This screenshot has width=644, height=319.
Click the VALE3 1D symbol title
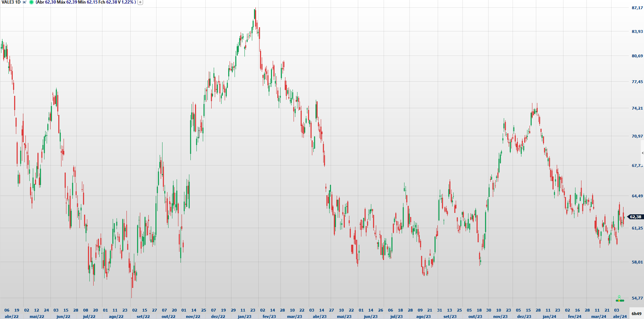(11, 2)
